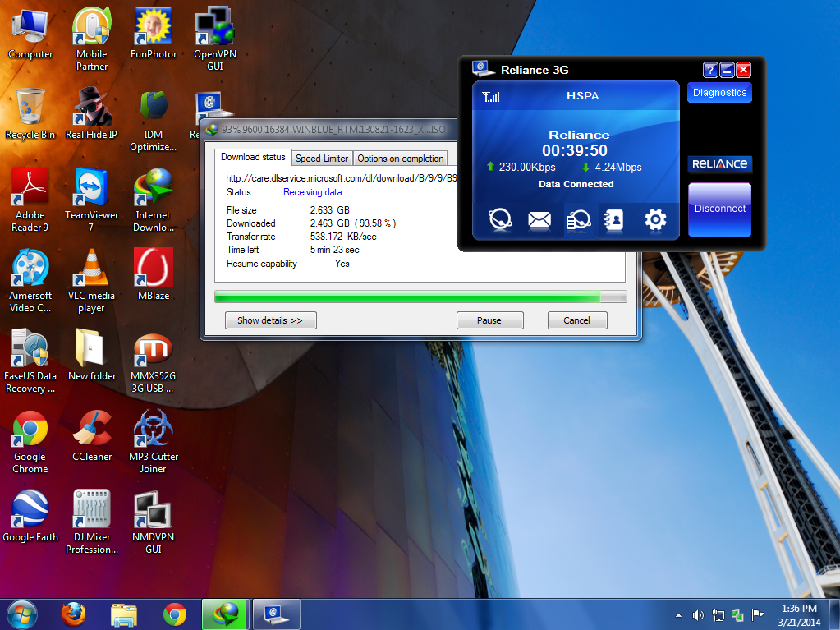Launch VLC media player
Screen dimensions: 840x630
click(x=92, y=281)
